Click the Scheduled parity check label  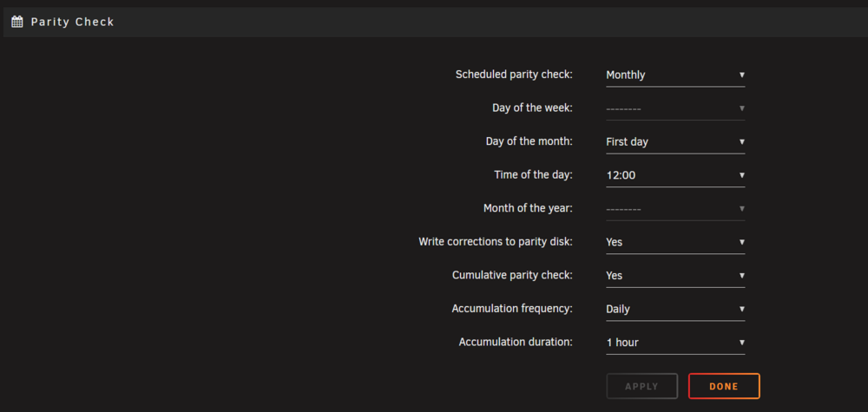(514, 75)
